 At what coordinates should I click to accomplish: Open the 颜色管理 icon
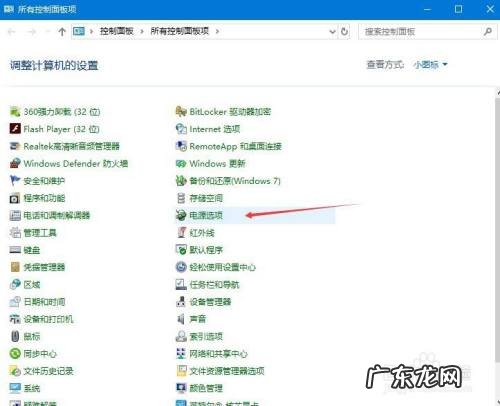tap(181, 388)
